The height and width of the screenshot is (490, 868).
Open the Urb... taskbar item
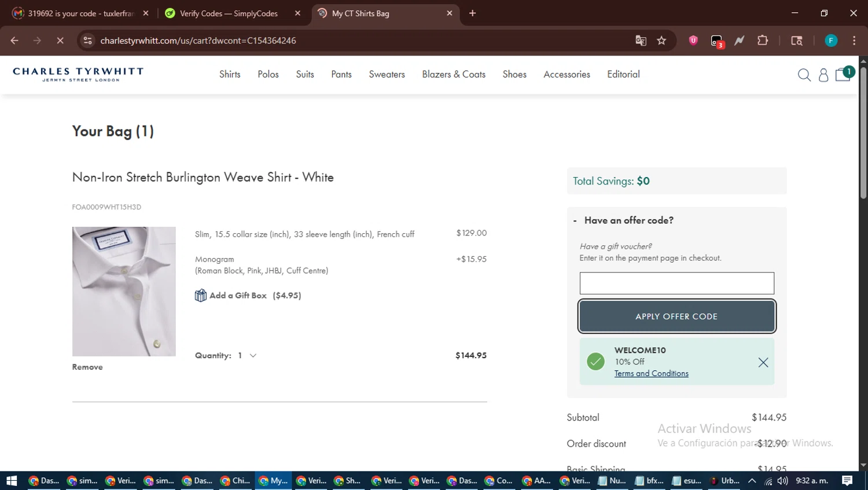(x=724, y=481)
